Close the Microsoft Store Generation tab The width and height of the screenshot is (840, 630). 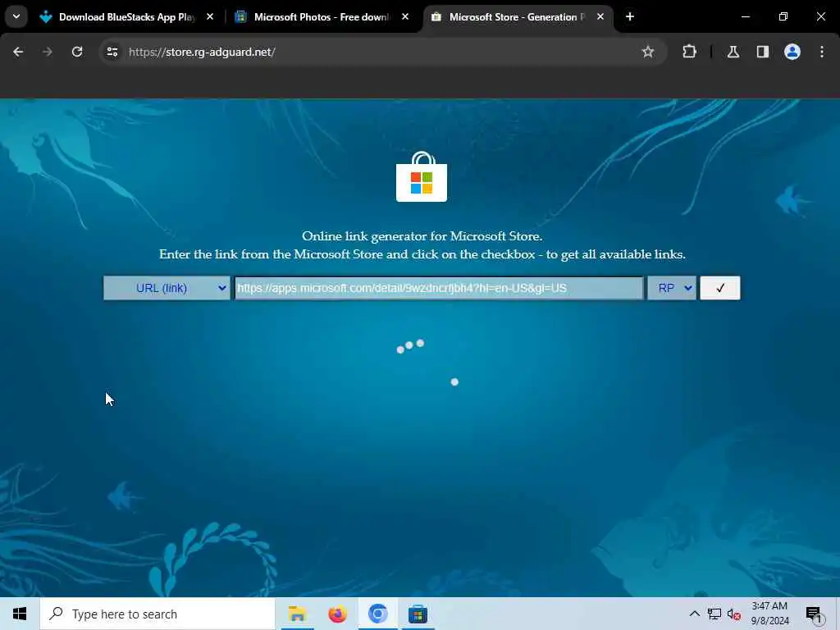pyautogui.click(x=600, y=17)
